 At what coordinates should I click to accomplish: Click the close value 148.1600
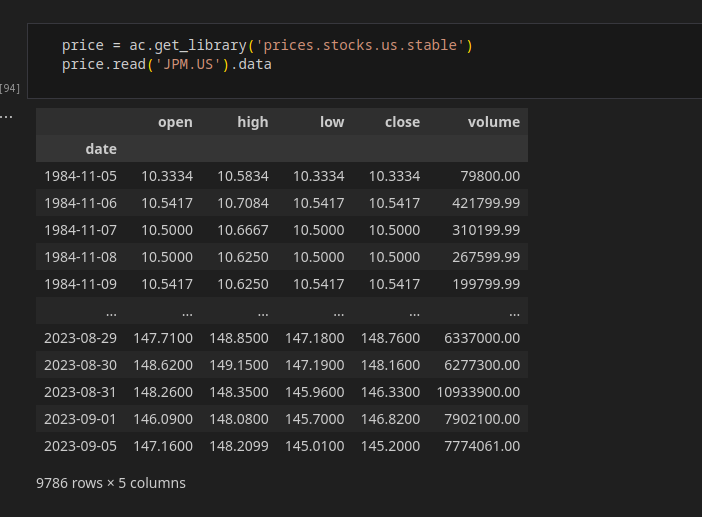click(390, 365)
